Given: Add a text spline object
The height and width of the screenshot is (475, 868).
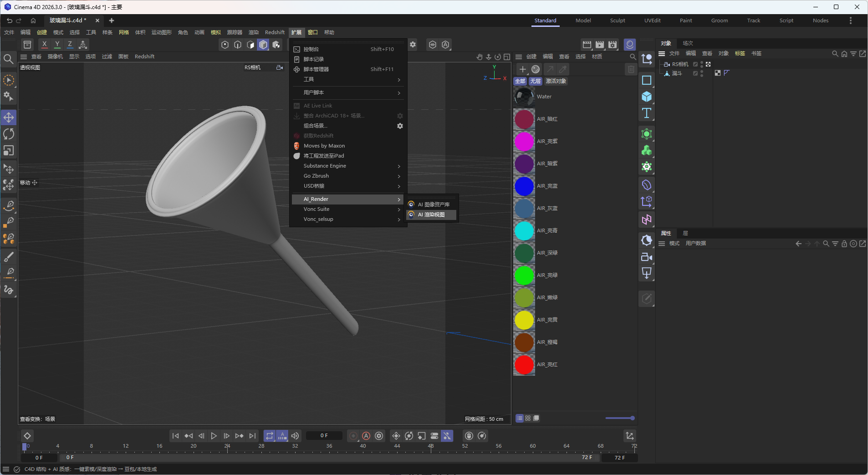Looking at the screenshot, I should point(647,113).
